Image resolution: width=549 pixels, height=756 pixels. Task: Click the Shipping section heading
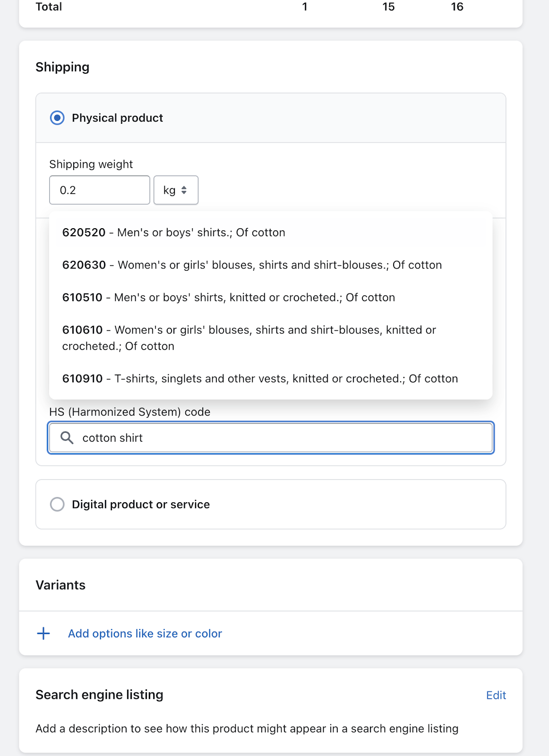[x=62, y=67]
